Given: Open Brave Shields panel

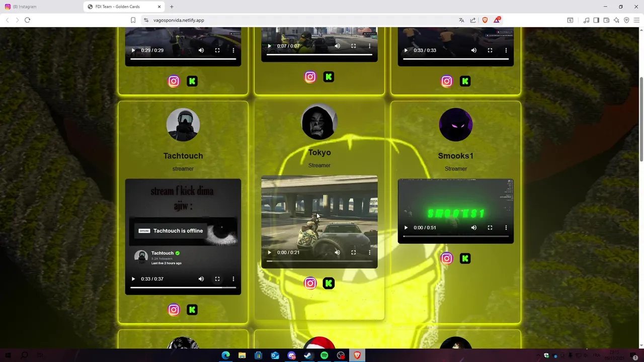Looking at the screenshot, I should click(485, 20).
